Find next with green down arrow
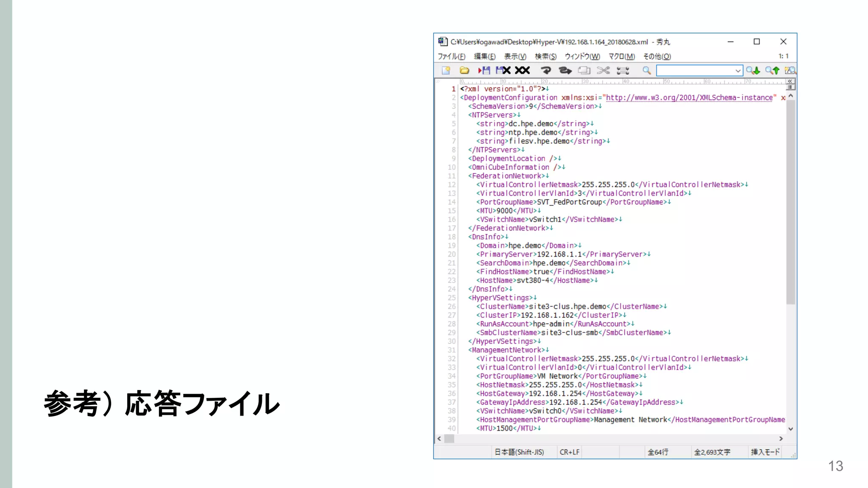 tap(753, 71)
